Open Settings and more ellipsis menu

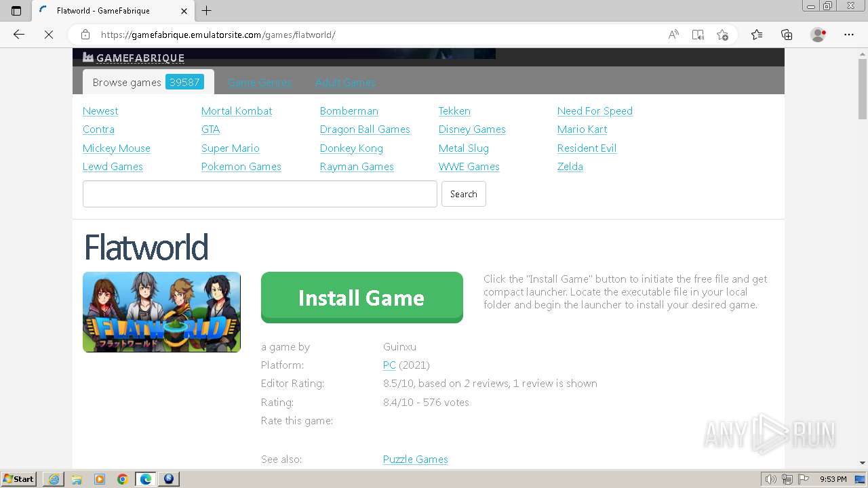[x=849, y=35]
